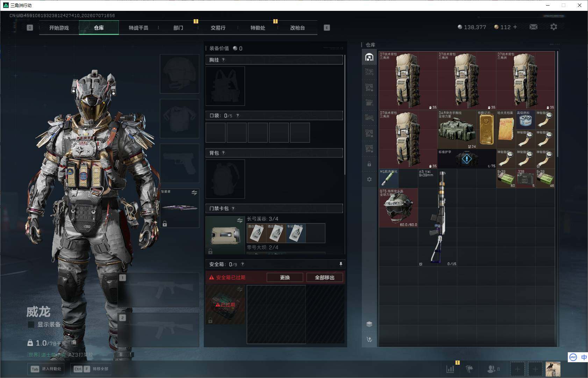Click the stack-sort icon in warehouse sidebar
This screenshot has width=588, height=378.
point(369,324)
